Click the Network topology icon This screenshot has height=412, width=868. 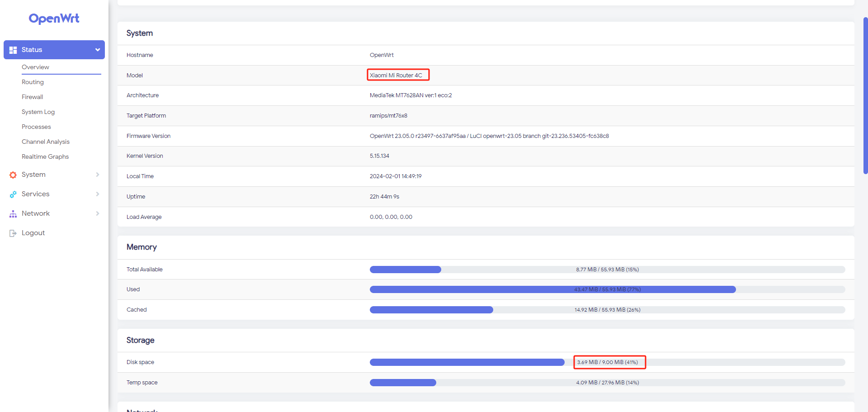(13, 214)
